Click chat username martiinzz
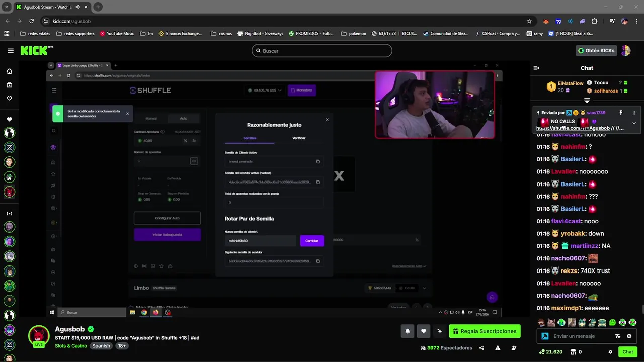Viewport: 644px width, 362px height. [585, 246]
